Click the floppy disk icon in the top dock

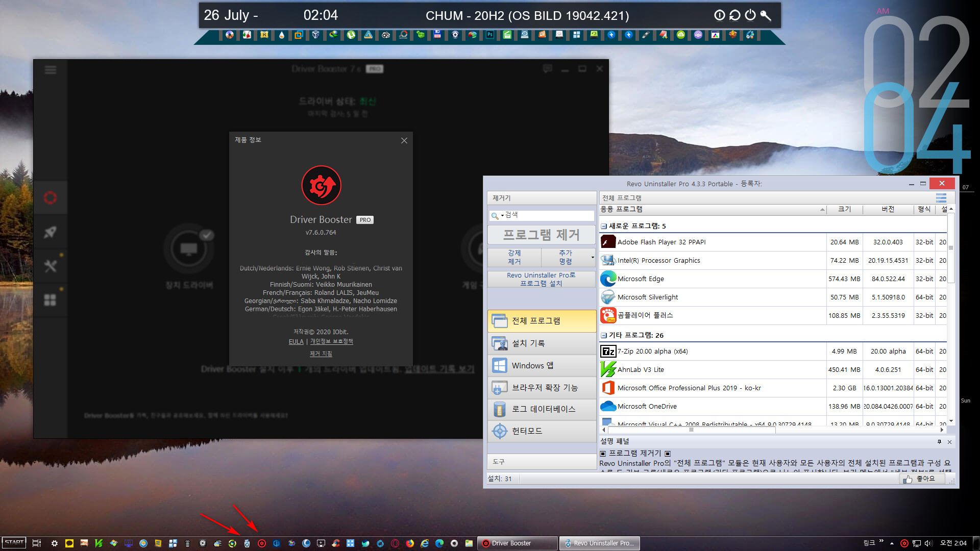click(x=437, y=35)
